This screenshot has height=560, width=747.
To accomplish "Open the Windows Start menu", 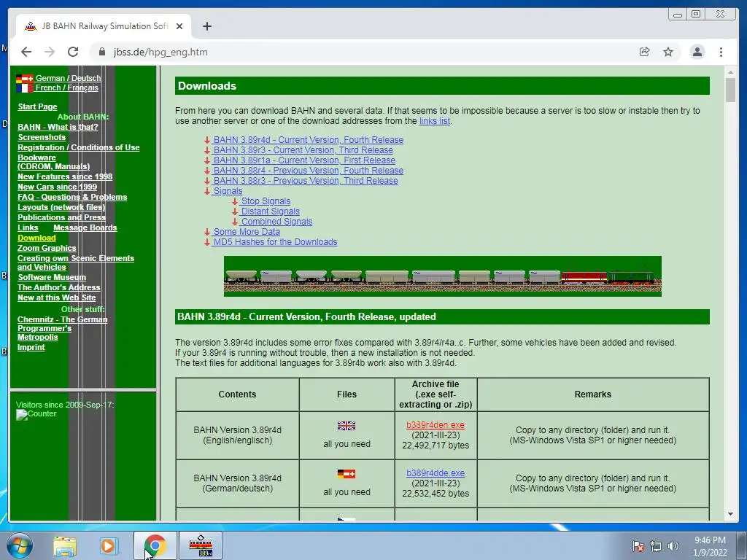I will pyautogui.click(x=20, y=545).
